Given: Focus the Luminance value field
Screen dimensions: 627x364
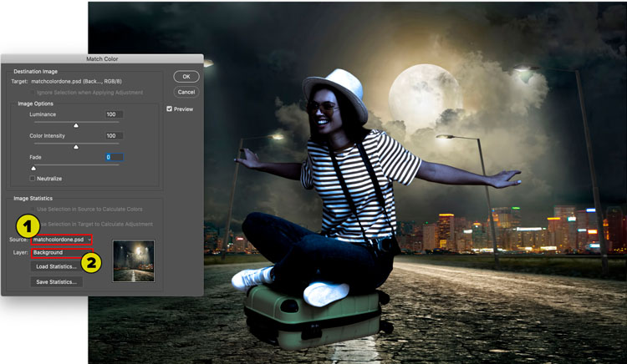Looking at the screenshot, I should pyautogui.click(x=113, y=114).
